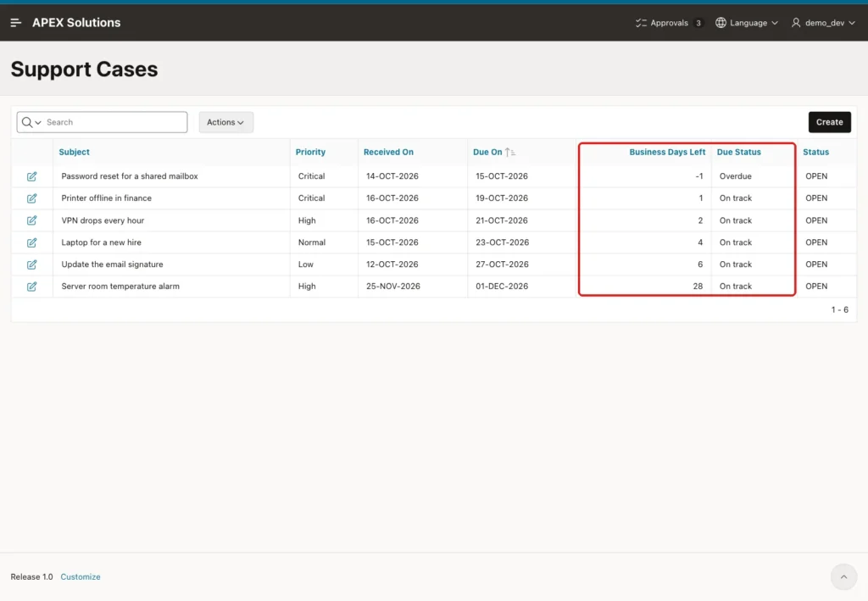The image size is (868, 601).
Task: Click the '15-OCT-2026' due date of Password reset
Action: click(x=502, y=176)
